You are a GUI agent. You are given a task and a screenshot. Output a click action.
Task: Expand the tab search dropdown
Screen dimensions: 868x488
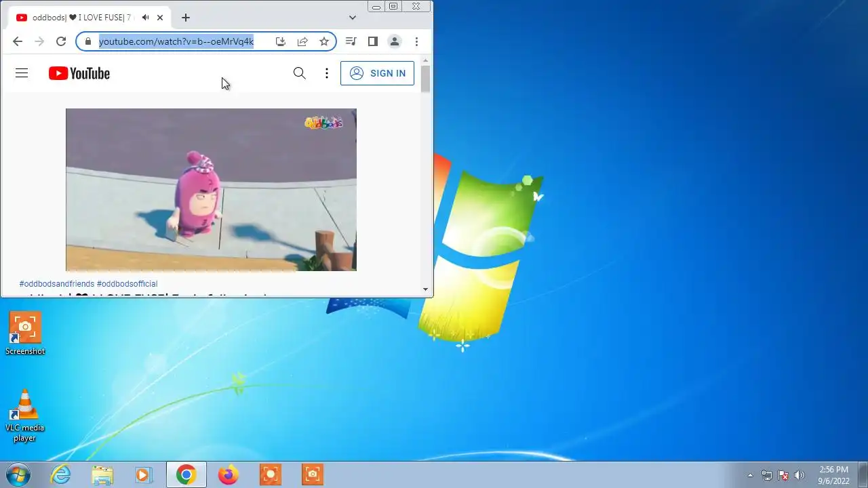tap(353, 18)
